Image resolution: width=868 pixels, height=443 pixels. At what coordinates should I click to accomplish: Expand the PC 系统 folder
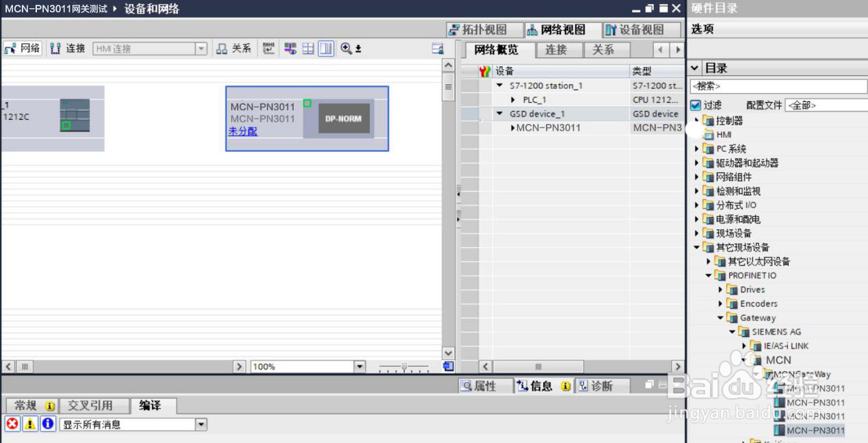[x=697, y=149]
